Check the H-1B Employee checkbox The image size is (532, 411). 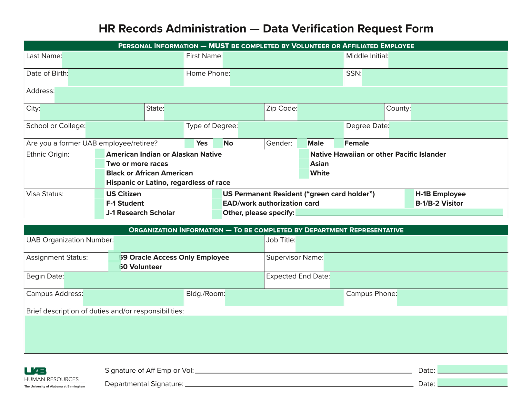coord(409,194)
